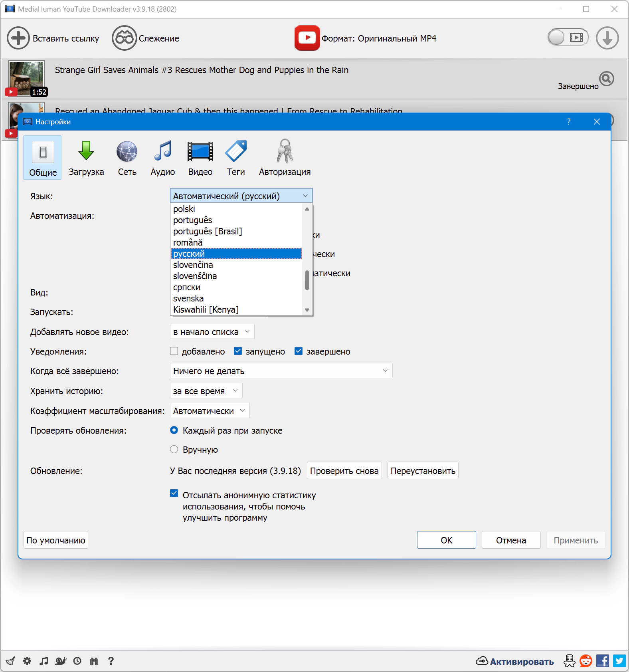Screen dimensions: 629x672
Task: Select the Вручную update radio button
Action: [x=174, y=450]
